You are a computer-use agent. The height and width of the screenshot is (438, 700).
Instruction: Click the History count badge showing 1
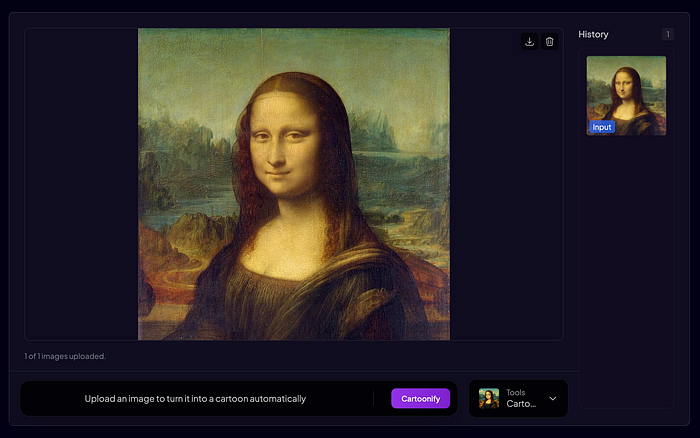coord(668,34)
